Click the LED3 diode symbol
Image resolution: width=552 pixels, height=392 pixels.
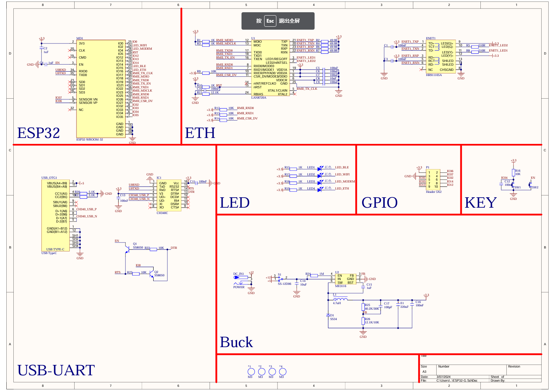(x=319, y=182)
